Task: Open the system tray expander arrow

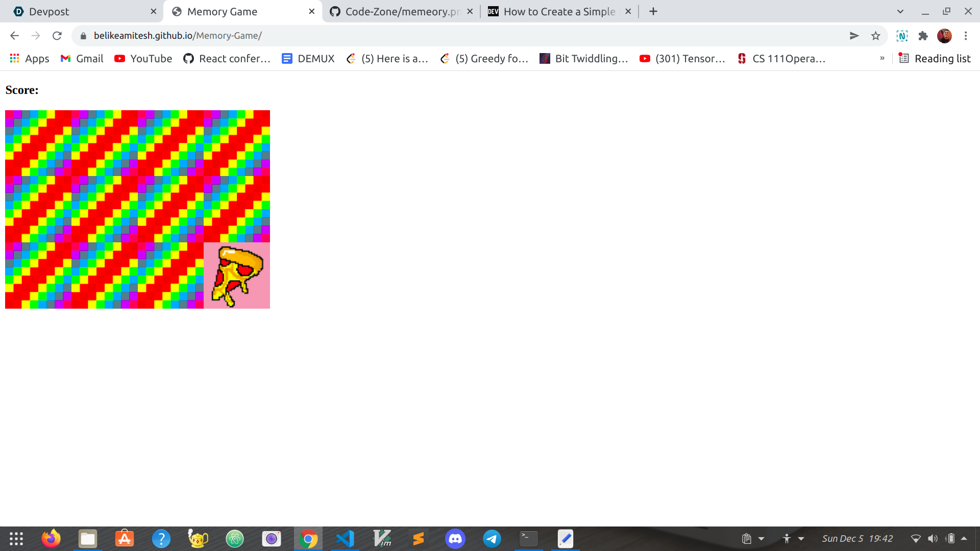Action: 964,538
